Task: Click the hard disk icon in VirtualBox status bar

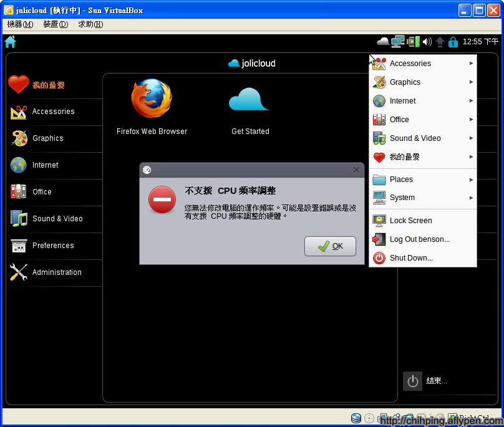Action: tap(356, 418)
